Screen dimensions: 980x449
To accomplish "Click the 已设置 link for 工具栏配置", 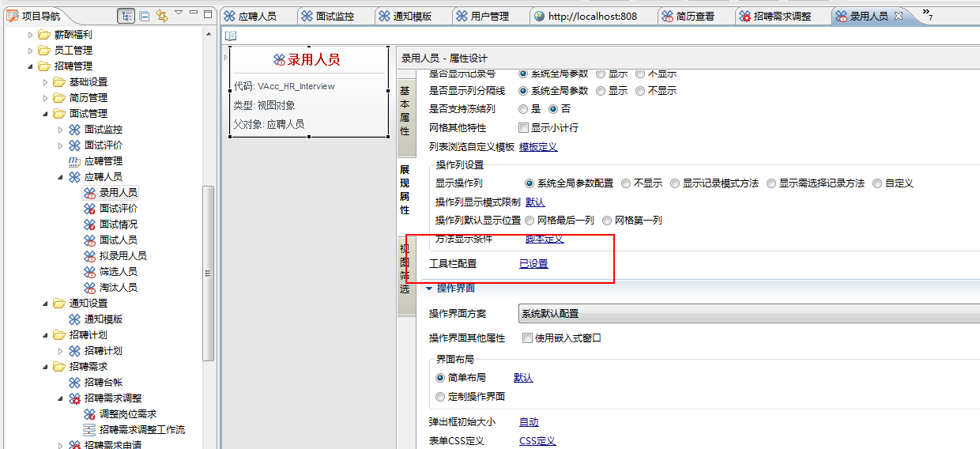I will point(533,264).
